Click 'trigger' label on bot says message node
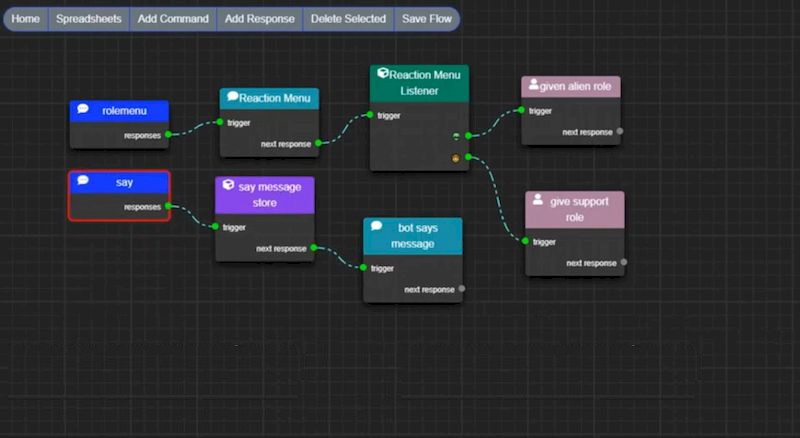The width and height of the screenshot is (800, 438). tap(382, 269)
